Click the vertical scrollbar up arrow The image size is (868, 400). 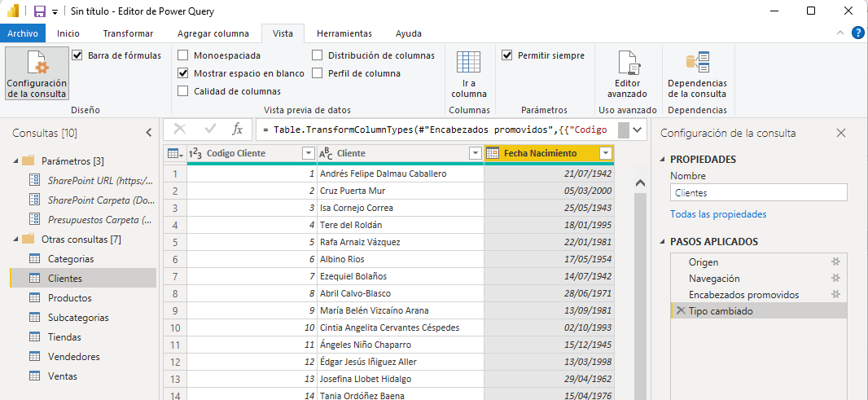click(x=639, y=182)
